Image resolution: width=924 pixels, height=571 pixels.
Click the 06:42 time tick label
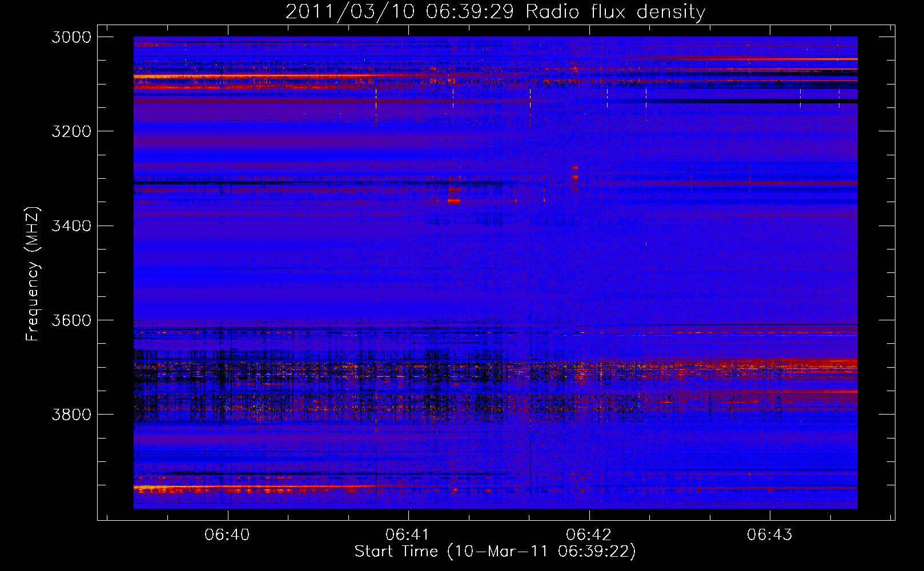[x=589, y=534]
